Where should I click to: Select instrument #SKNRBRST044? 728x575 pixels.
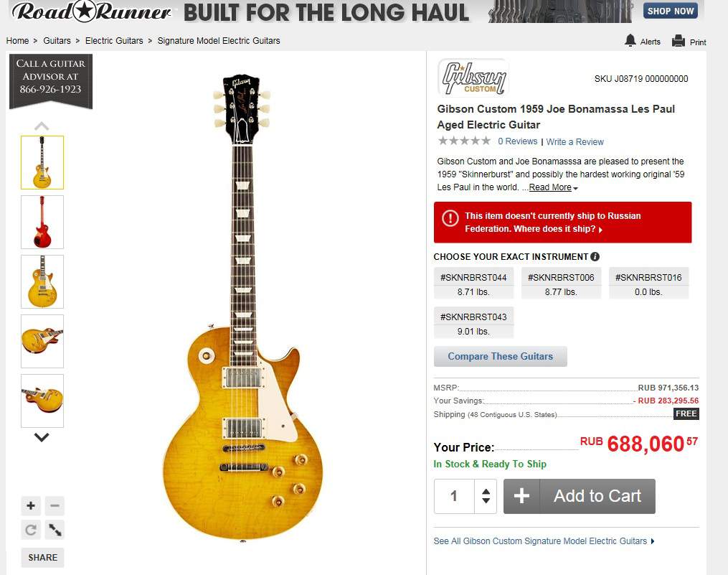tap(473, 284)
